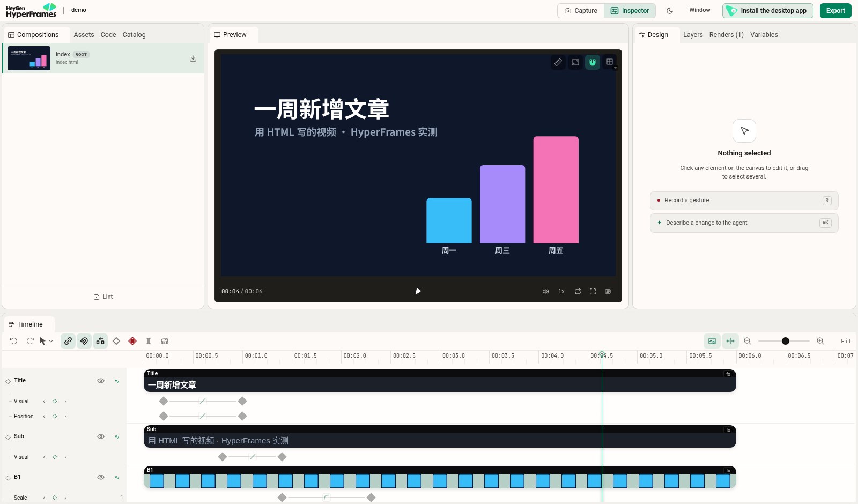Go to previous keyframe on Sub Visual row
Viewport: 858px width, 504px height.
(44, 457)
